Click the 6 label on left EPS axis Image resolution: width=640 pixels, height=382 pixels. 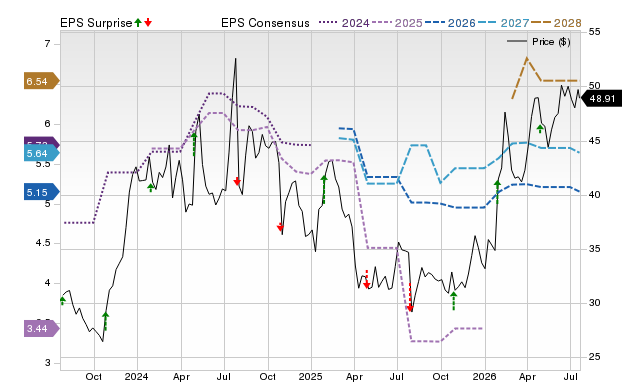tap(47, 124)
